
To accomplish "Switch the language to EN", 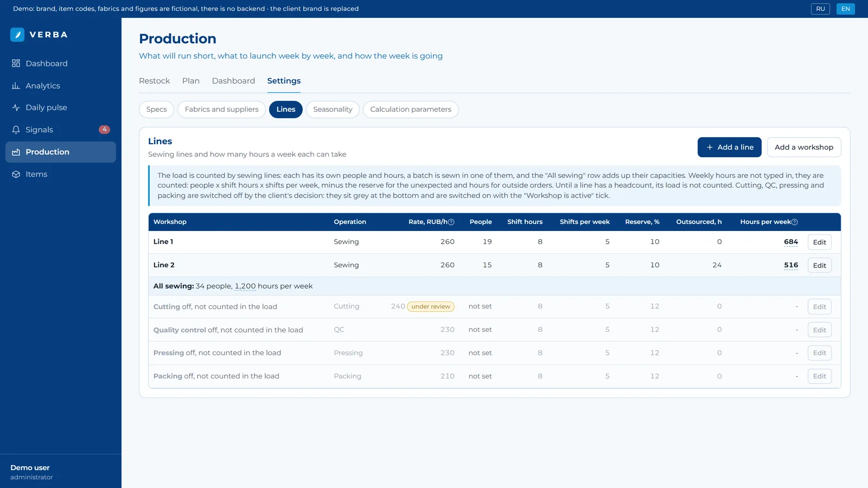I will coord(845,9).
